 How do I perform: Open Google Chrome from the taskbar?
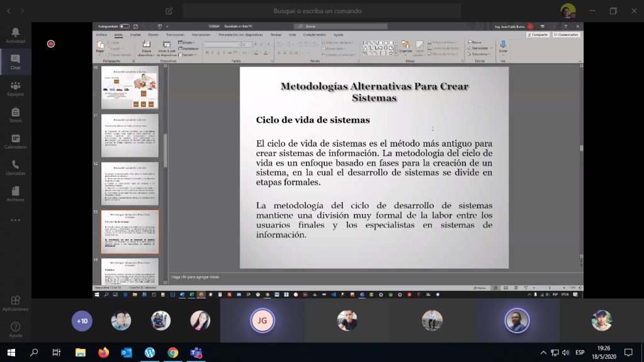click(x=172, y=353)
